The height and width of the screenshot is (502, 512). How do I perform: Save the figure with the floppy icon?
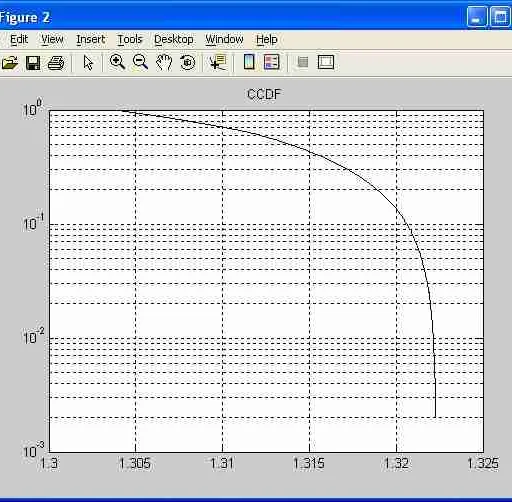[33, 62]
